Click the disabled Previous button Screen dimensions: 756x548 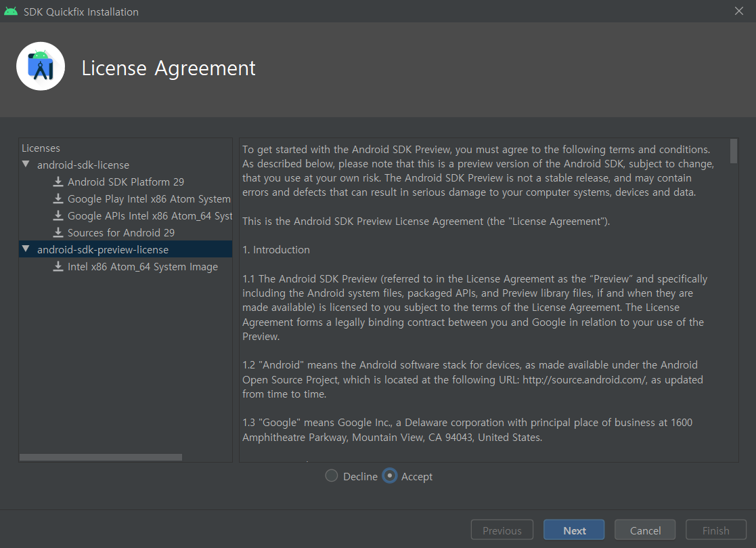click(x=502, y=530)
